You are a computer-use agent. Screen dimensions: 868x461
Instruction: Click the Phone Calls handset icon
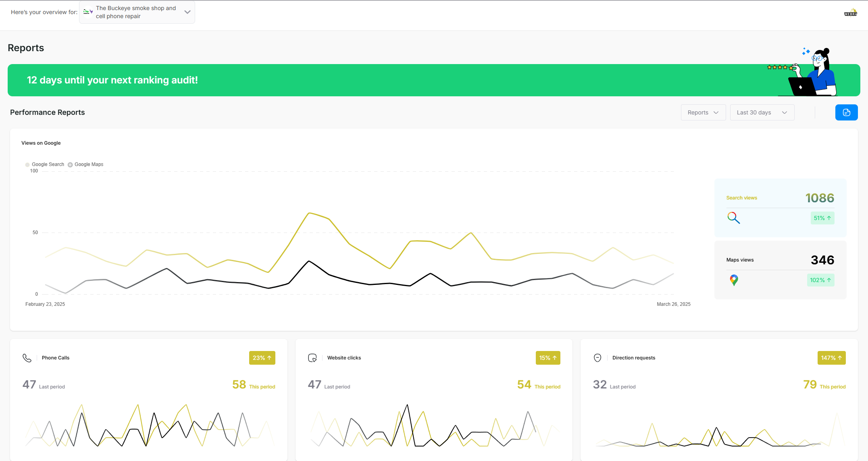27,358
